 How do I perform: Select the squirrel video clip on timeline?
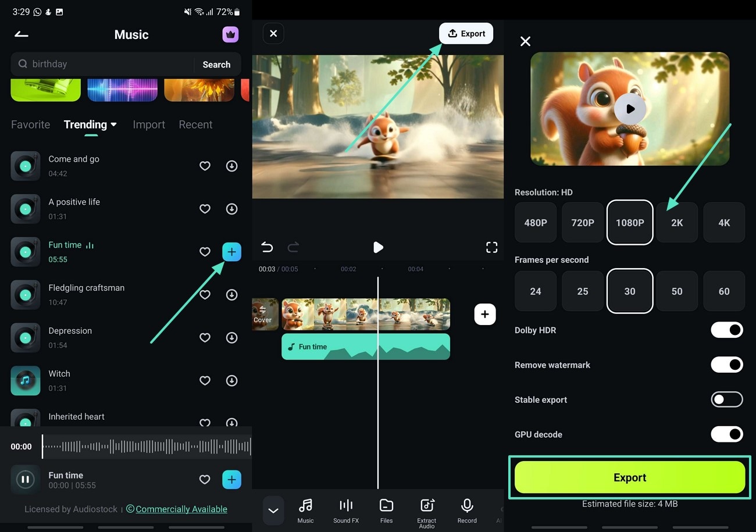(366, 314)
